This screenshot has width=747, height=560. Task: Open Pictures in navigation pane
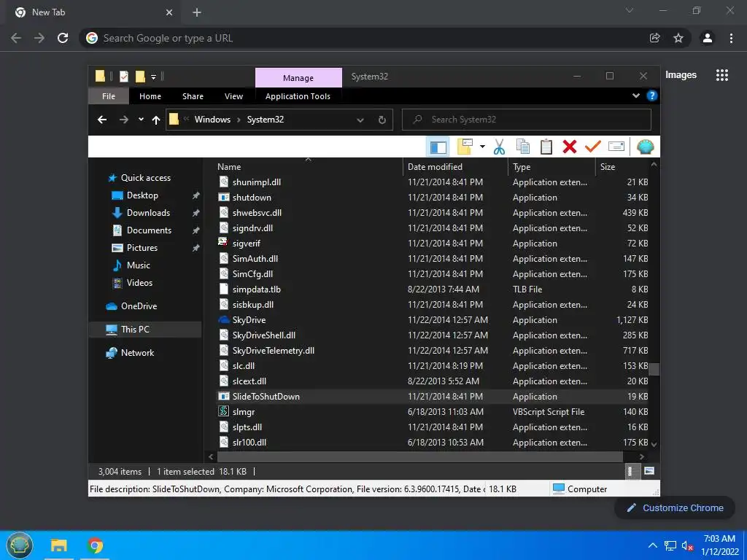(x=142, y=248)
